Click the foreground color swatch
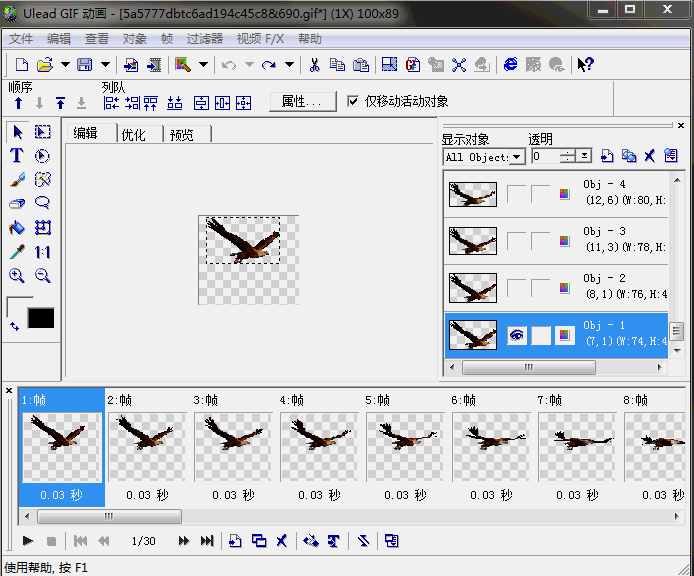Image resolution: width=694 pixels, height=576 pixels. point(17,307)
